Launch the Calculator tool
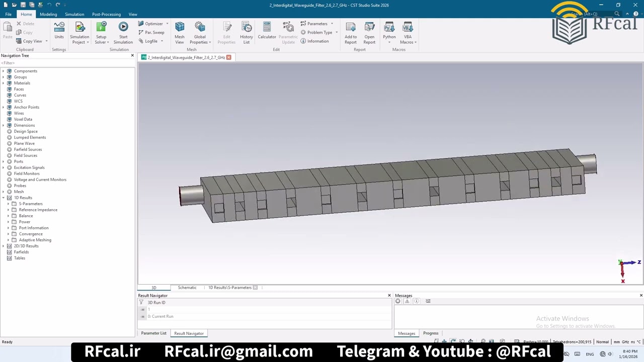The image size is (644, 362). point(267,30)
